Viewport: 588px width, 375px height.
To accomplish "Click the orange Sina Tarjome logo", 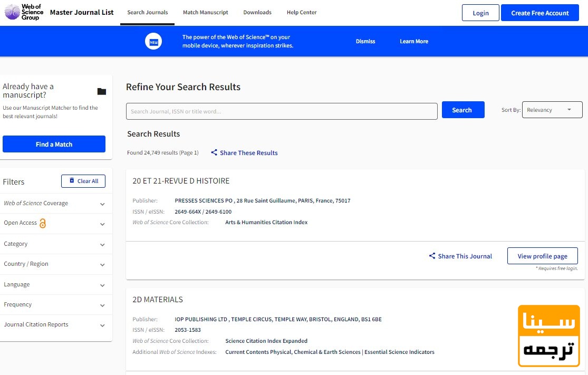I will coord(549,335).
